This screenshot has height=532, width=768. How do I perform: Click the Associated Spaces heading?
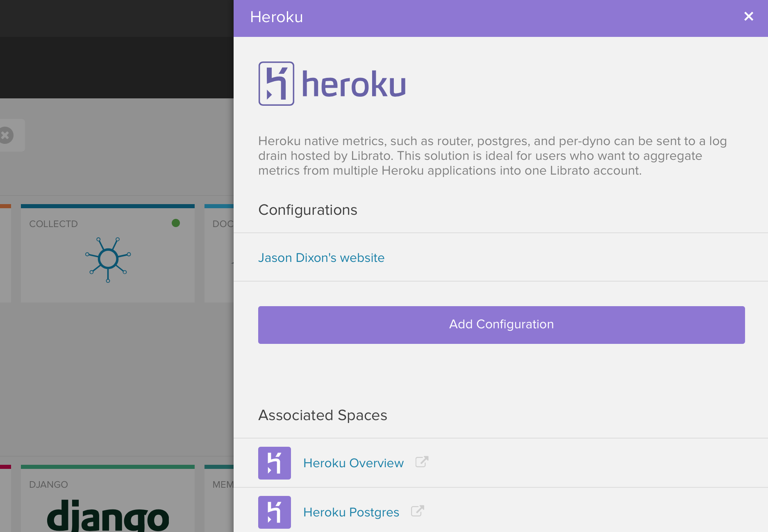tap(323, 415)
